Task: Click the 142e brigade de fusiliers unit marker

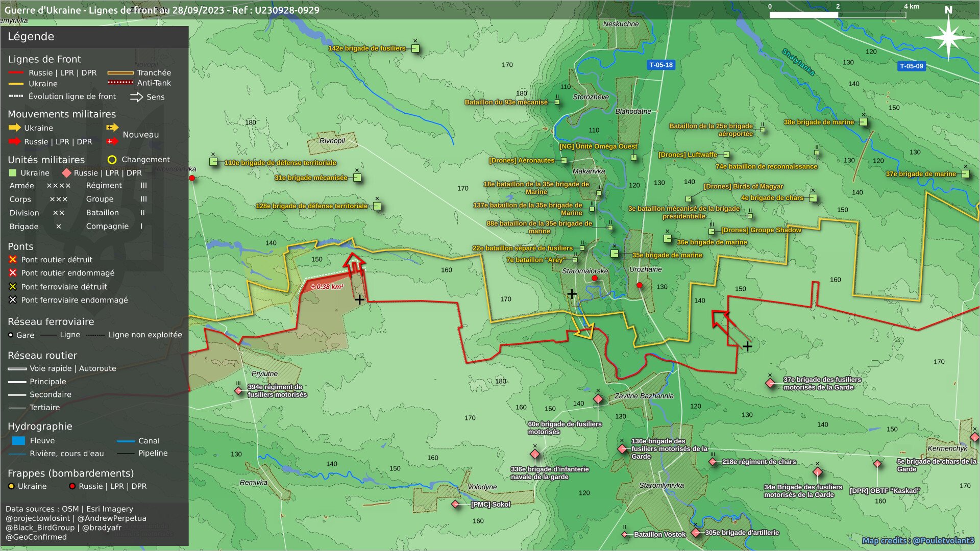Action: tap(415, 49)
